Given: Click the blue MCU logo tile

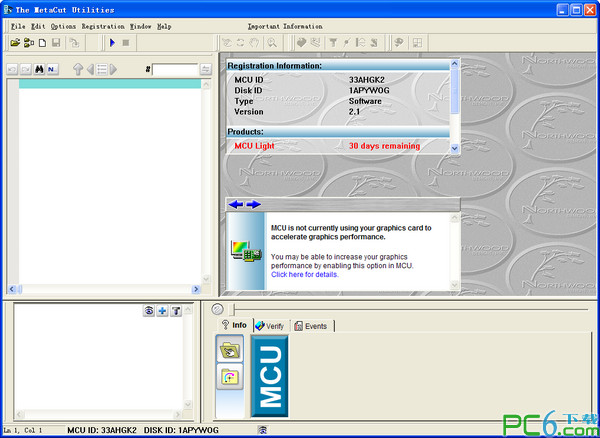Looking at the screenshot, I should click(x=269, y=376).
